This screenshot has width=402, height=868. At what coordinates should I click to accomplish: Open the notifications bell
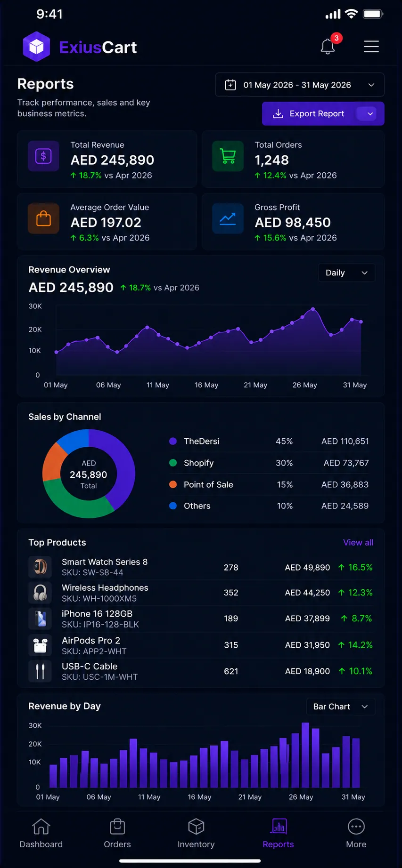pos(328,47)
